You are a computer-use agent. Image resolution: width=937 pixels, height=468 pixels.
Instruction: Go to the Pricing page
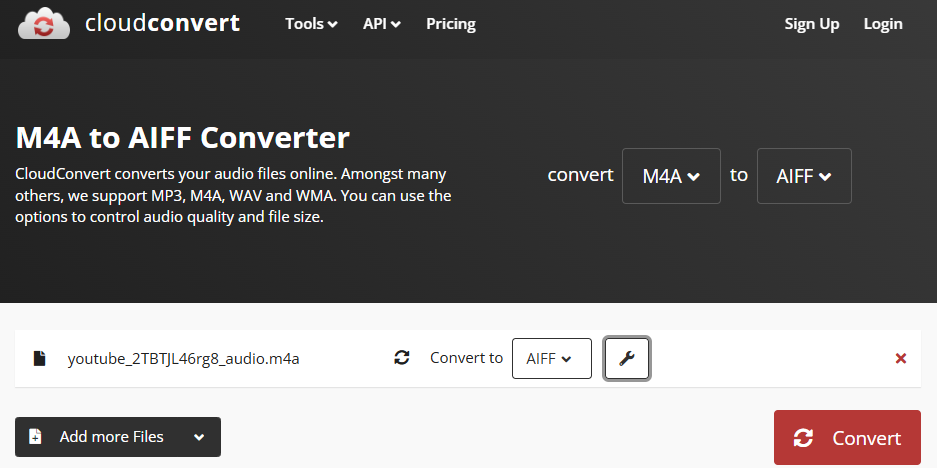[450, 24]
